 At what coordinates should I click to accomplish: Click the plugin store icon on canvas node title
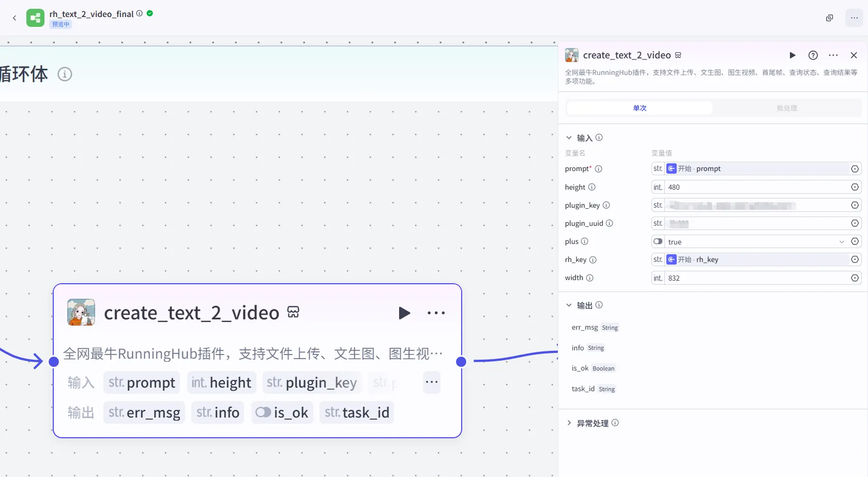click(x=293, y=312)
